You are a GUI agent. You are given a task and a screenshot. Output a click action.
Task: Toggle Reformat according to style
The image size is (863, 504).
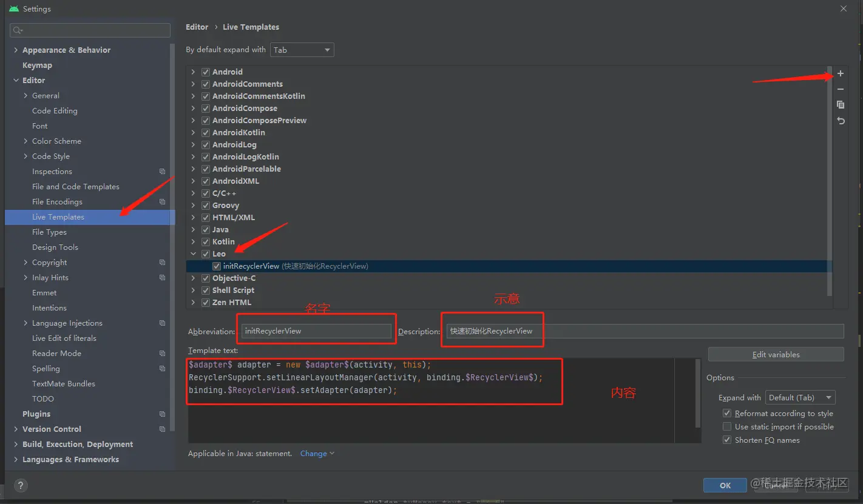(727, 413)
